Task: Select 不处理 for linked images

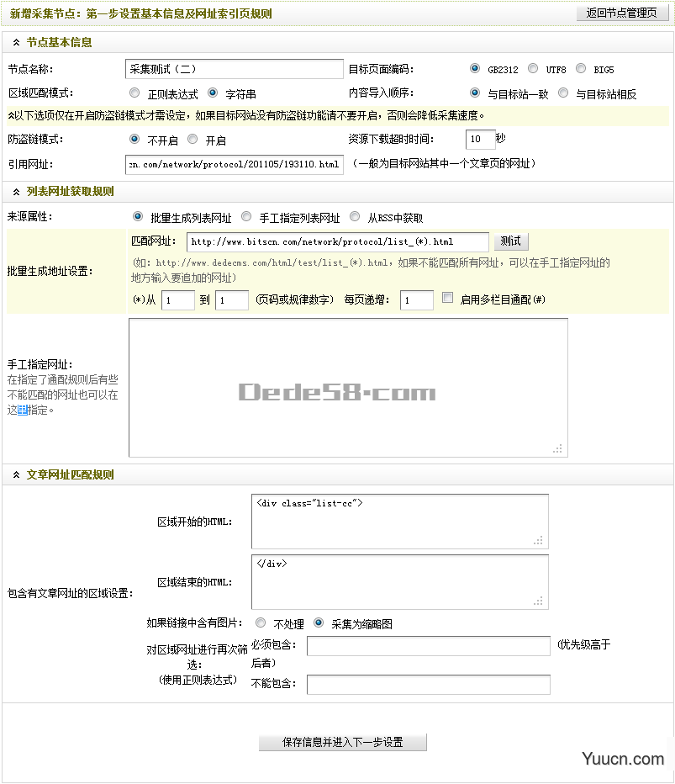Action: [x=261, y=623]
